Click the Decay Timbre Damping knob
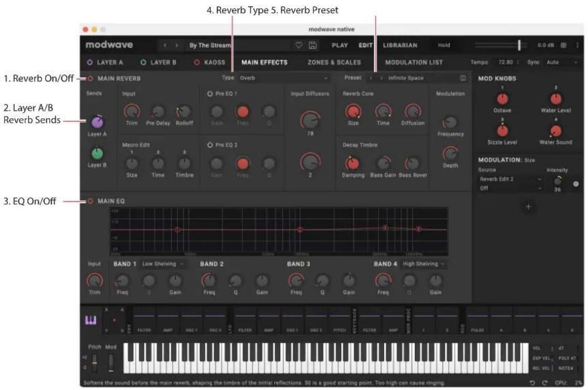This screenshot has height=390, width=588. [352, 163]
